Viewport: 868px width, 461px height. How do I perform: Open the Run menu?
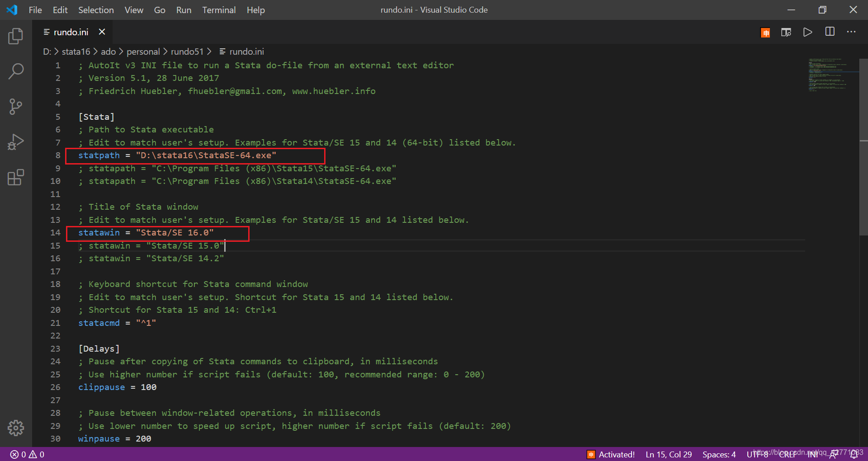[183, 9]
